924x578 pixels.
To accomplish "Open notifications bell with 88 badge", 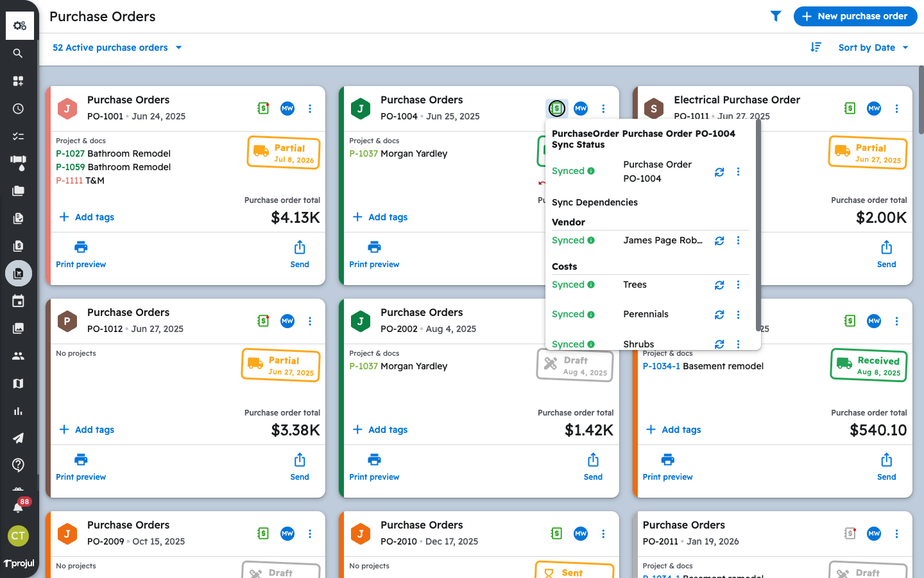I will coord(19,507).
